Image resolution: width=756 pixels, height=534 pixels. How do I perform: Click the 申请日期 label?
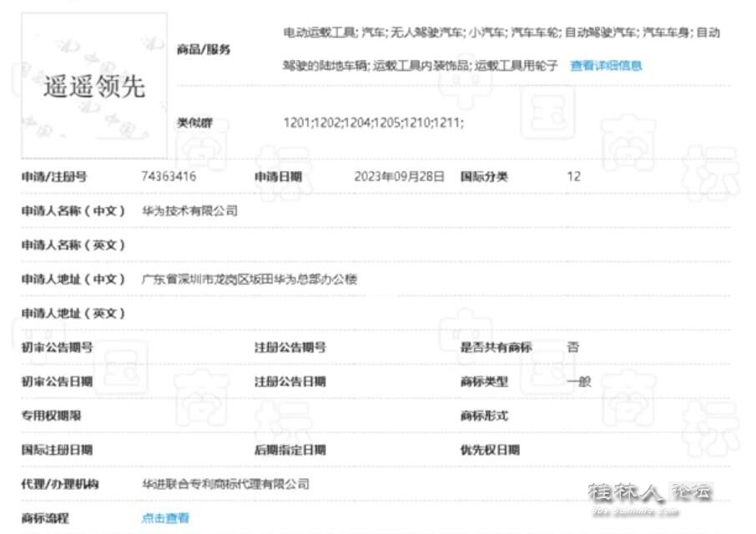click(x=278, y=176)
